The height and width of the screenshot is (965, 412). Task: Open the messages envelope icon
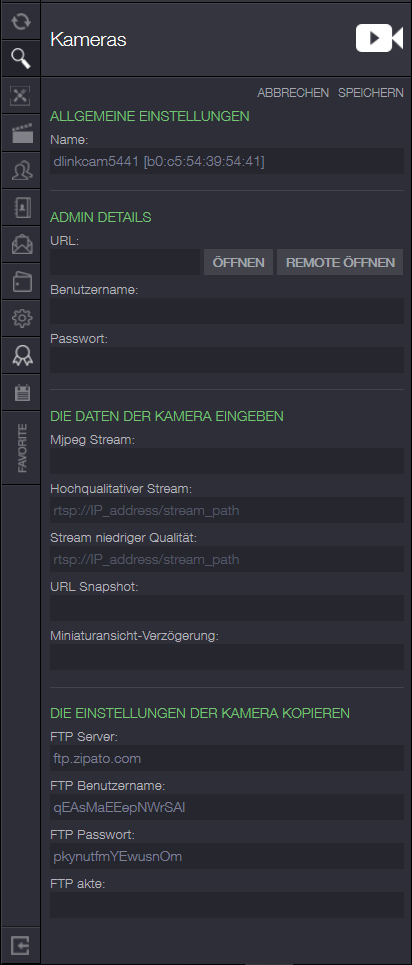21,244
